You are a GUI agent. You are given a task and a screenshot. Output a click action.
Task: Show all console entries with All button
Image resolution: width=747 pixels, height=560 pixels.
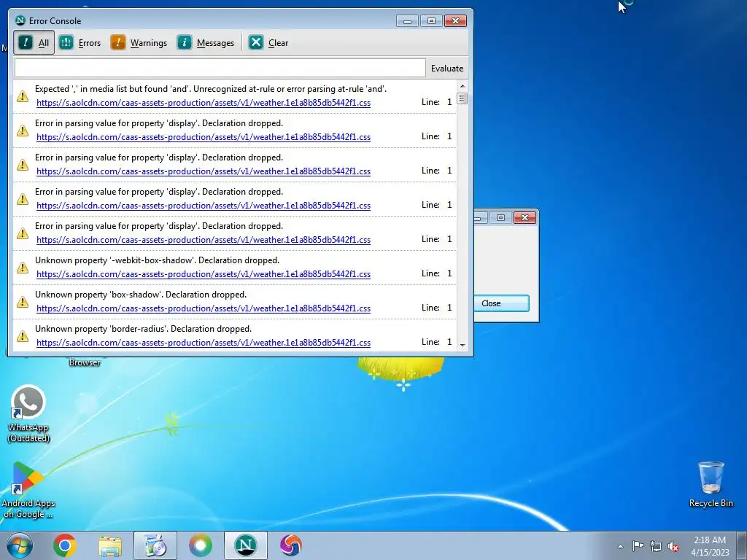coord(34,43)
